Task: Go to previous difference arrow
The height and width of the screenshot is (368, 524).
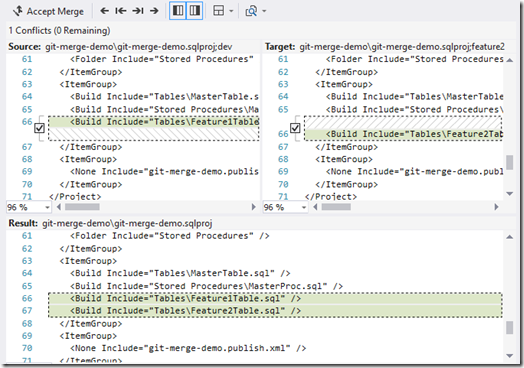Action: pyautogui.click(x=105, y=11)
